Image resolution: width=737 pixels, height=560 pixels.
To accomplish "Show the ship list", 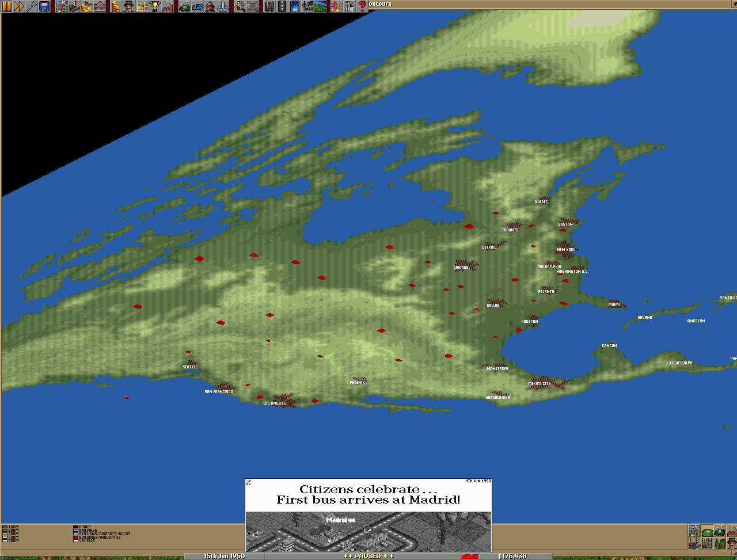I will (210, 6).
